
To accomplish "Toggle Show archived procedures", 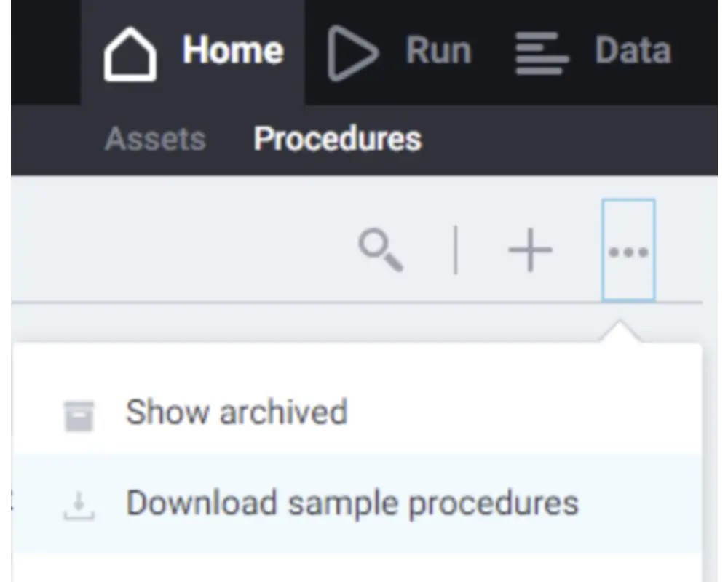I will [236, 413].
